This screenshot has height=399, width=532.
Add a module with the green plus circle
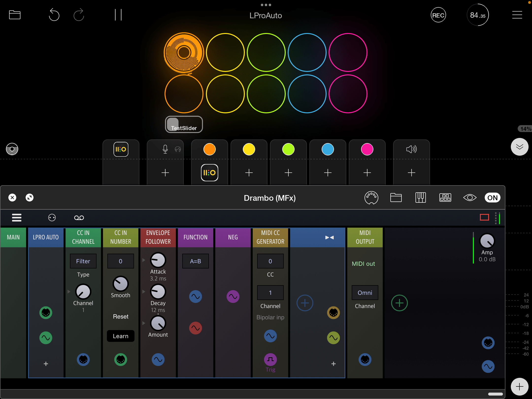pyautogui.click(x=399, y=303)
